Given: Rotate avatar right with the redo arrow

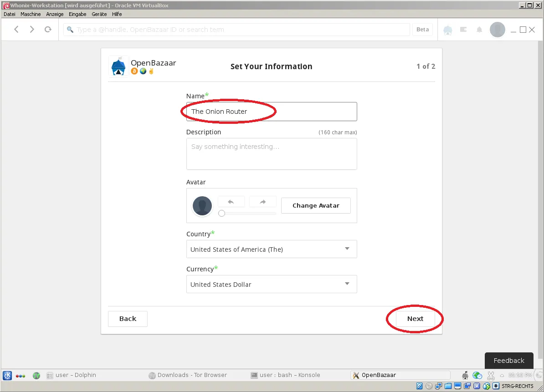Looking at the screenshot, I should [262, 202].
